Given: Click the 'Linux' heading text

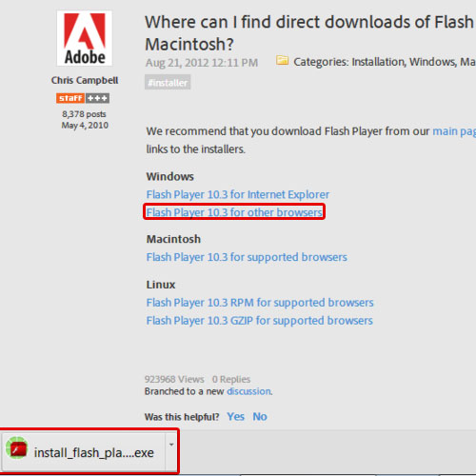Looking at the screenshot, I should point(161,285).
